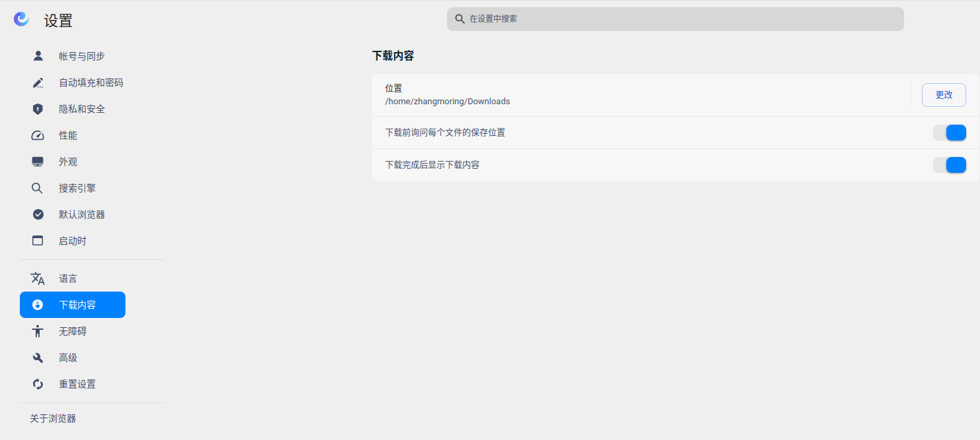Turn off 下载完成后显示下载内容 switch
Image resolution: width=980 pixels, height=440 pixels.
coord(950,165)
